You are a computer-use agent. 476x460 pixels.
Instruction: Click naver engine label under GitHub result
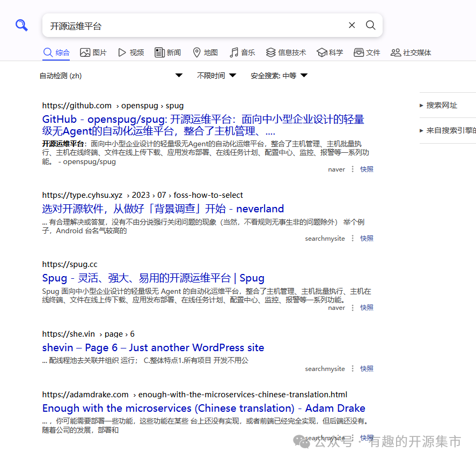[336, 169]
